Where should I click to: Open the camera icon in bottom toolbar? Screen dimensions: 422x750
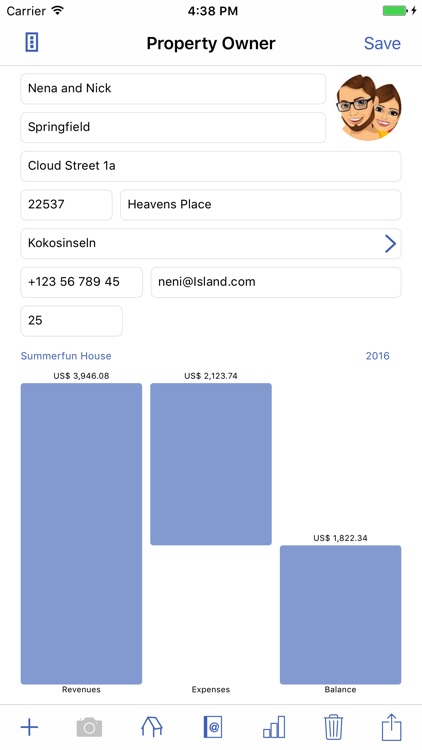(x=89, y=727)
